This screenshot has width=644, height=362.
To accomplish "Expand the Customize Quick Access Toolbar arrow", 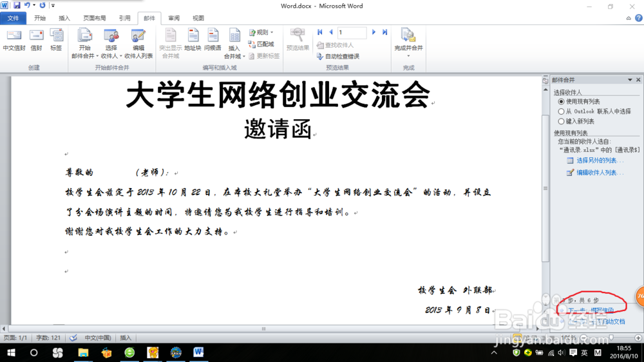I will [53, 5].
